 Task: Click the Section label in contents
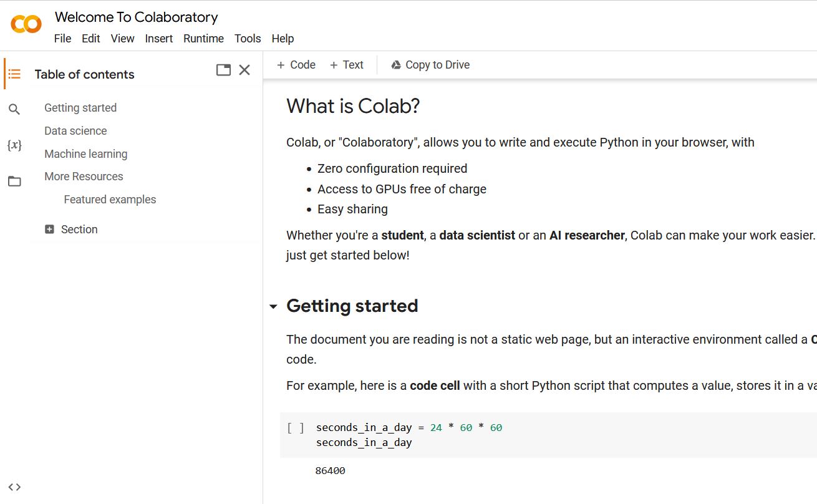tap(79, 230)
